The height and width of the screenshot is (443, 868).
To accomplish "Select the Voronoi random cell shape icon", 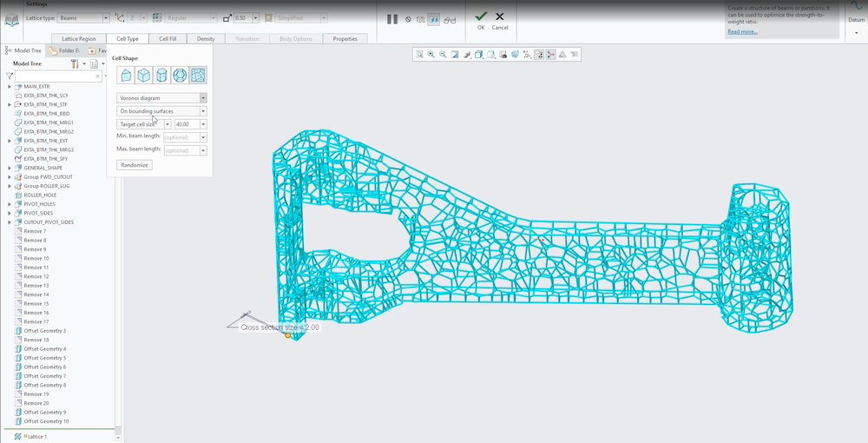I will (x=198, y=76).
